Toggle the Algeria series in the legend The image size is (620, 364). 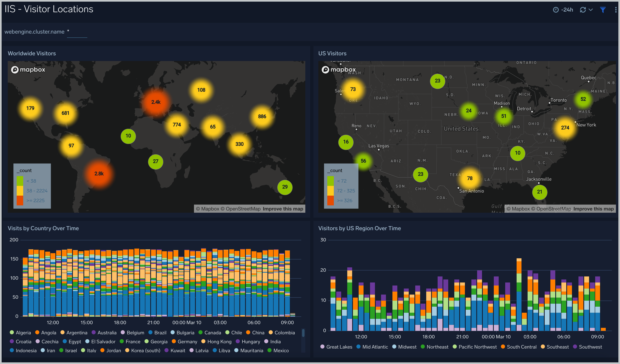tap(20, 332)
